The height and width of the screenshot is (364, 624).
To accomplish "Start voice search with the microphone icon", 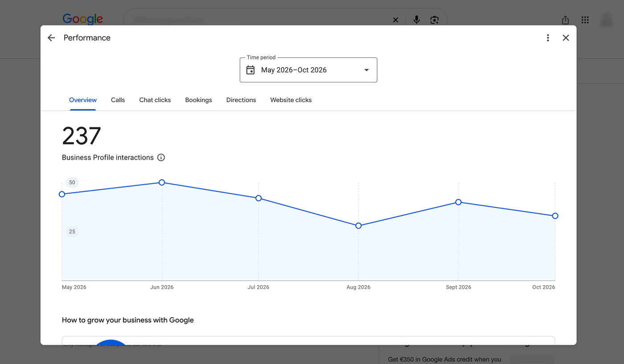I will (417, 20).
